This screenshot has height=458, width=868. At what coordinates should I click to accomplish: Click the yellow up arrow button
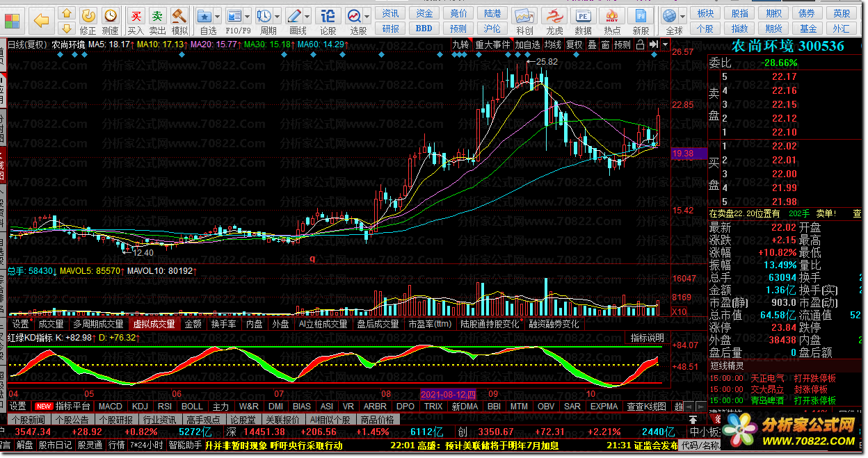66,13
